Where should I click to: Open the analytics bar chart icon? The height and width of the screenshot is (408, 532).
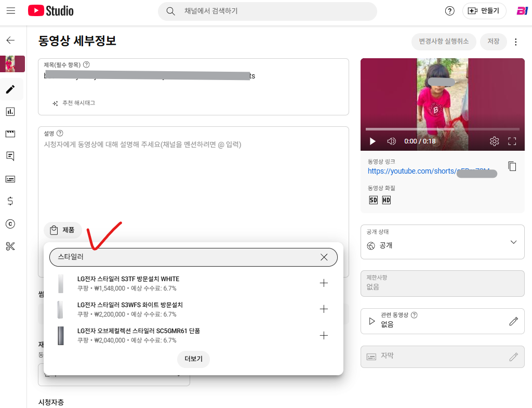(x=10, y=112)
